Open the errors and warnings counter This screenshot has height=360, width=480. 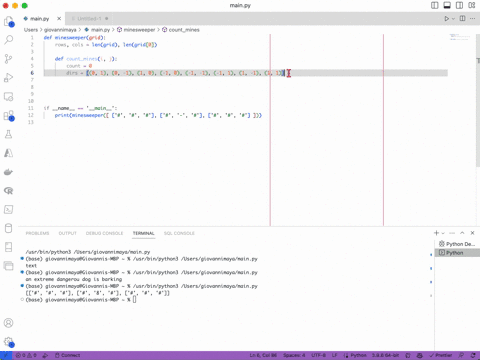pyautogui.click(x=26, y=355)
